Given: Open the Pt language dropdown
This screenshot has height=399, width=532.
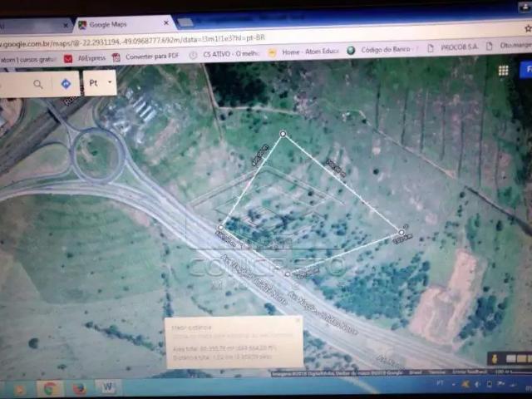Looking at the screenshot, I should pyautogui.click(x=101, y=83).
